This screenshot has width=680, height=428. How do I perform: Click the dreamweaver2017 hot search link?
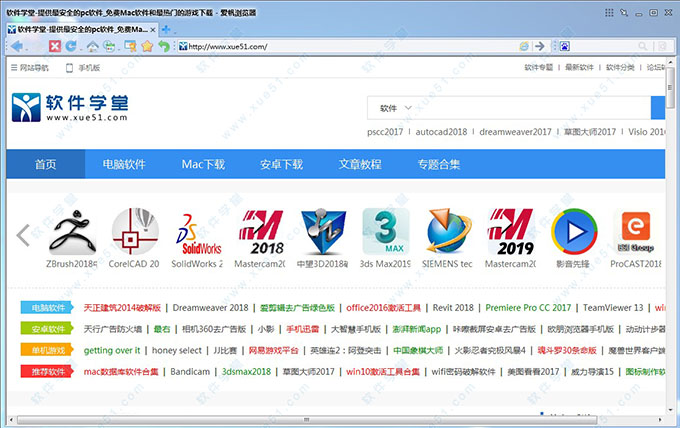pos(515,132)
